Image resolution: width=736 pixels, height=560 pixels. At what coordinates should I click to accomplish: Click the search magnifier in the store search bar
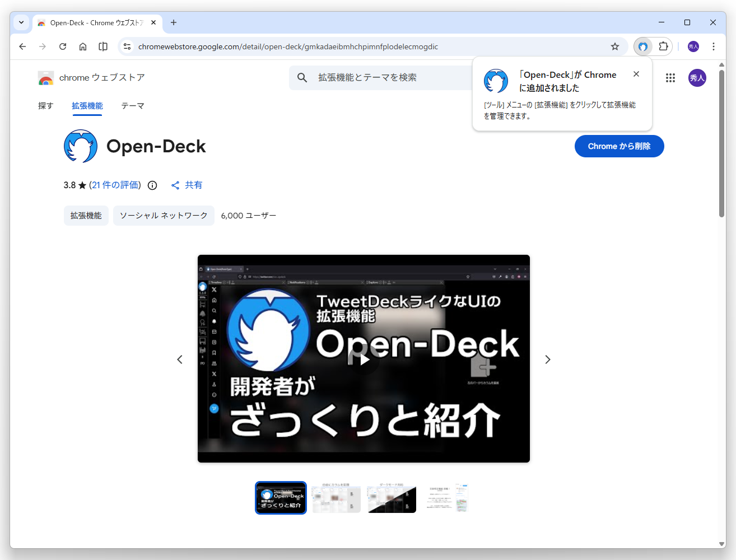click(302, 78)
